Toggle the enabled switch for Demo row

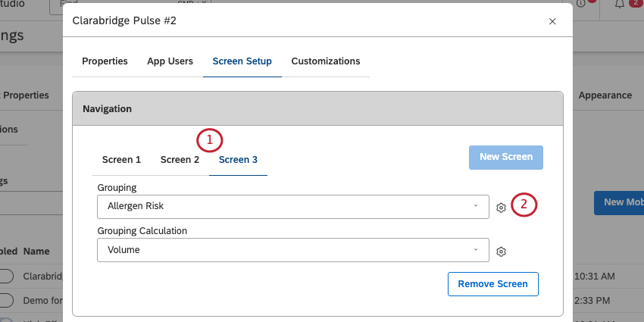(x=5, y=300)
